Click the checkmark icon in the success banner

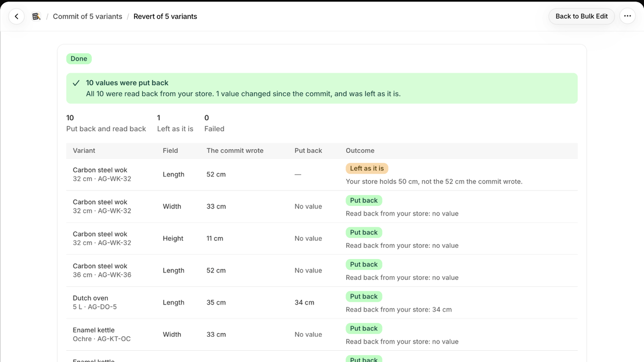pyautogui.click(x=76, y=83)
